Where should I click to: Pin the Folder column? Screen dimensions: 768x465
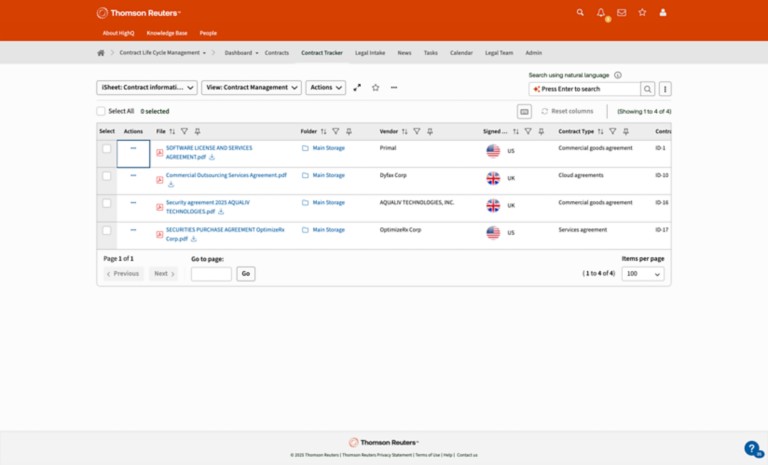click(x=349, y=131)
